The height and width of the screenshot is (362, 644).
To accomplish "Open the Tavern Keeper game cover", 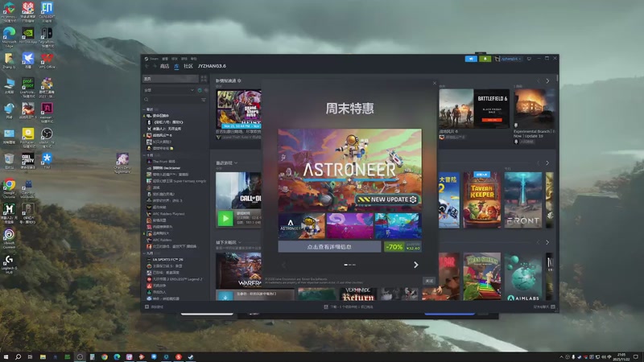I will 481,200.
